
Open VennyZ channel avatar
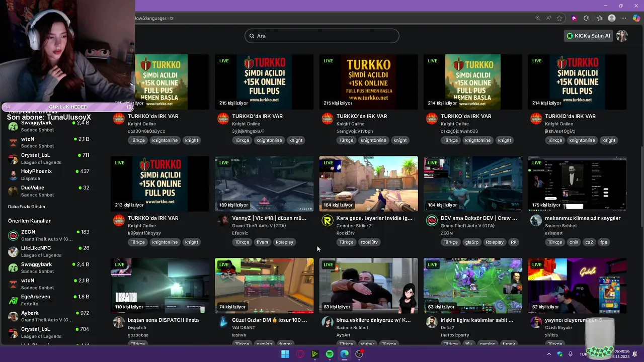[x=223, y=221]
